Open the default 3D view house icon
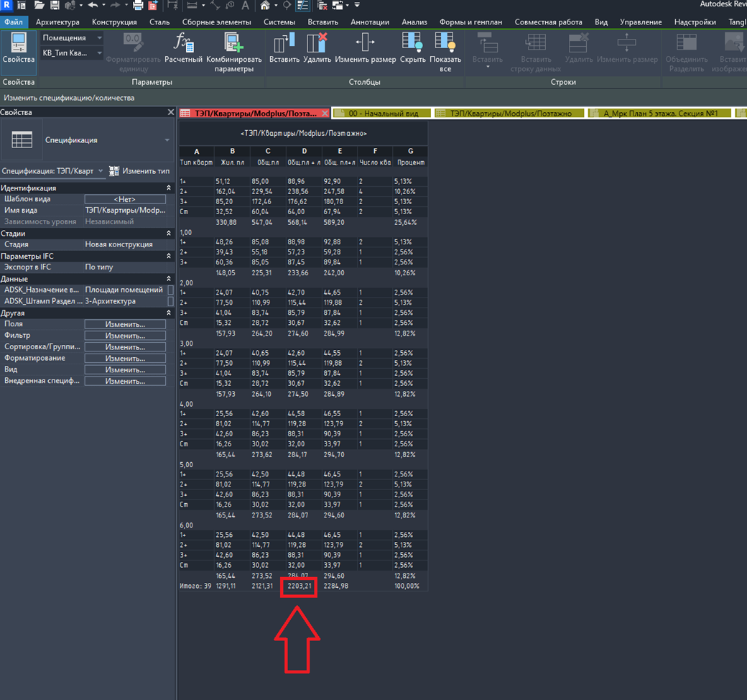 pyautogui.click(x=265, y=6)
